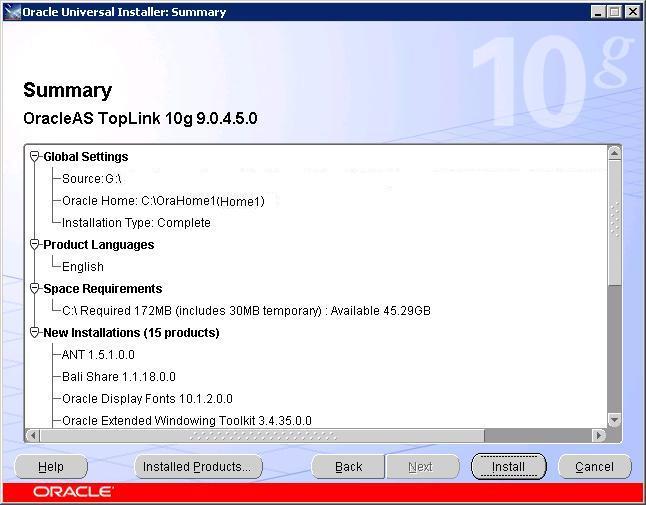Select Oracle Display Fonts 10.1.2.0.0 row

tap(147, 399)
